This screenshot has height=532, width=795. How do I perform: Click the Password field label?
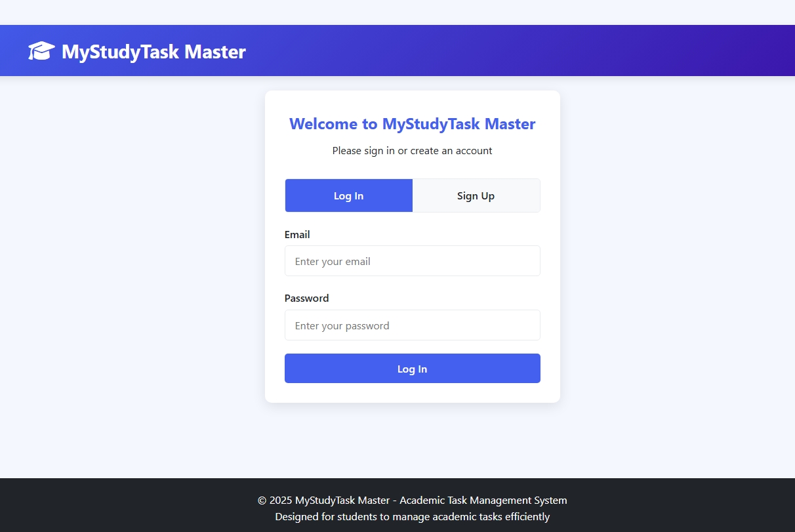click(x=306, y=298)
